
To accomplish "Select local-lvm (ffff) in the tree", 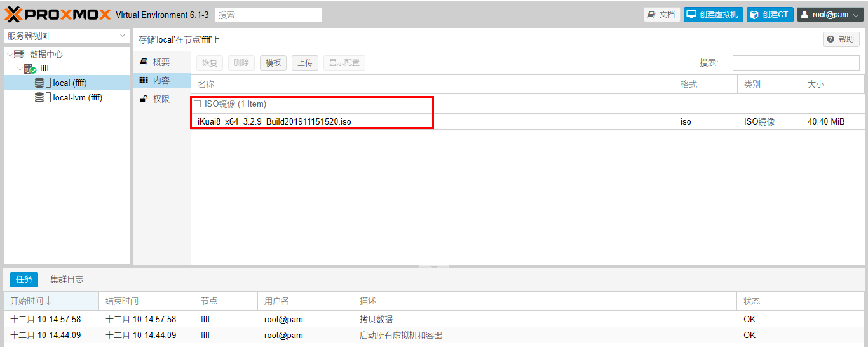I will 67,97.
